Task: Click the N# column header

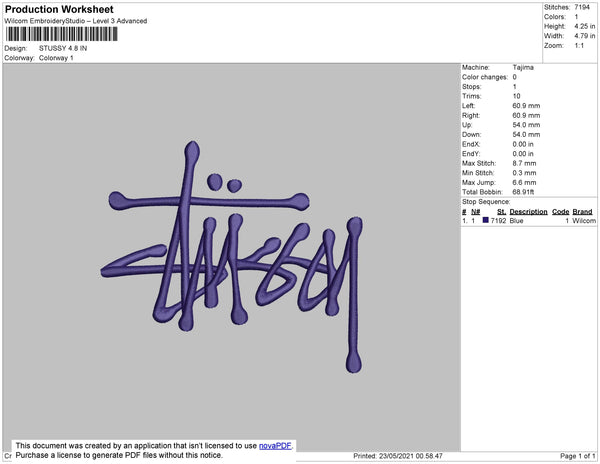Action: [x=475, y=212]
